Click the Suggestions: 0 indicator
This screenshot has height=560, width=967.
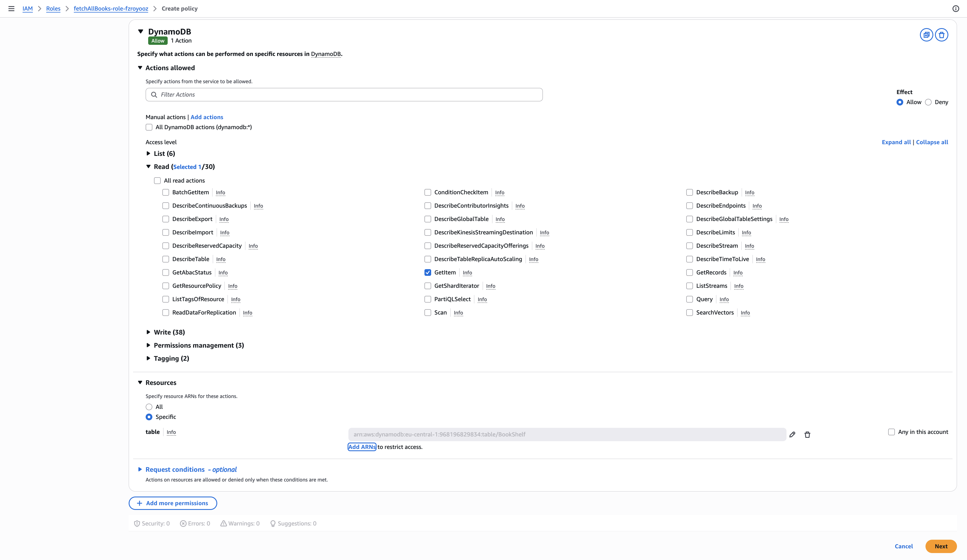(x=293, y=524)
